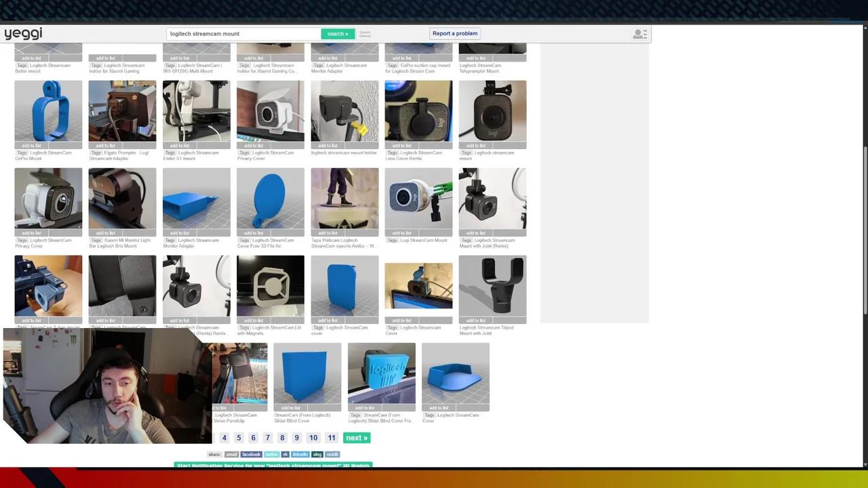Share the results on linkedin
This screenshot has height=488, width=868.
pos(300,454)
